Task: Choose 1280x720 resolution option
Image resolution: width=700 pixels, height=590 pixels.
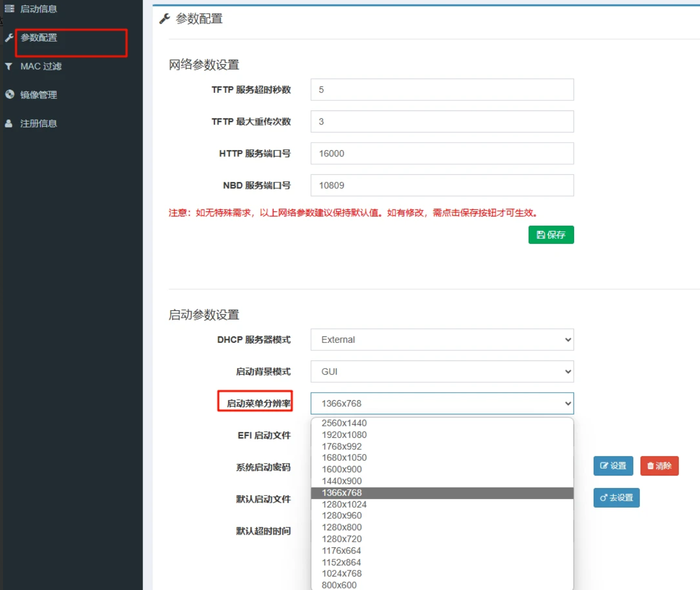Action: coord(442,539)
